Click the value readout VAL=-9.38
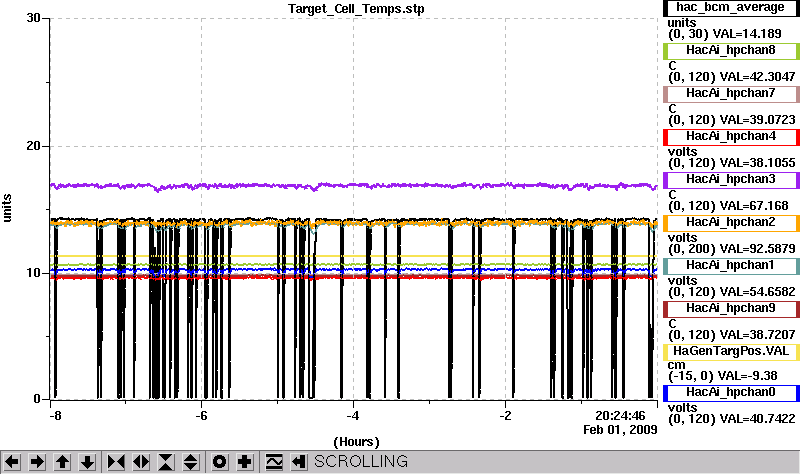This screenshot has width=800, height=474. coord(747,376)
